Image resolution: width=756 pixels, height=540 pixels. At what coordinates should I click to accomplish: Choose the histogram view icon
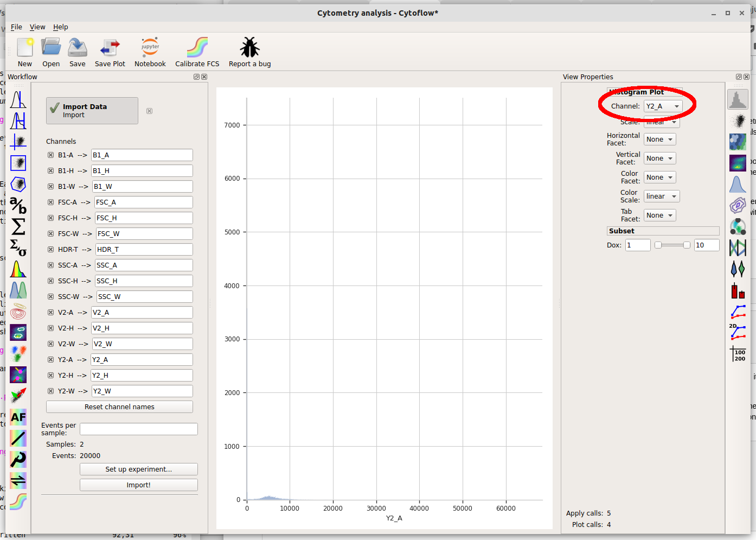click(738, 99)
